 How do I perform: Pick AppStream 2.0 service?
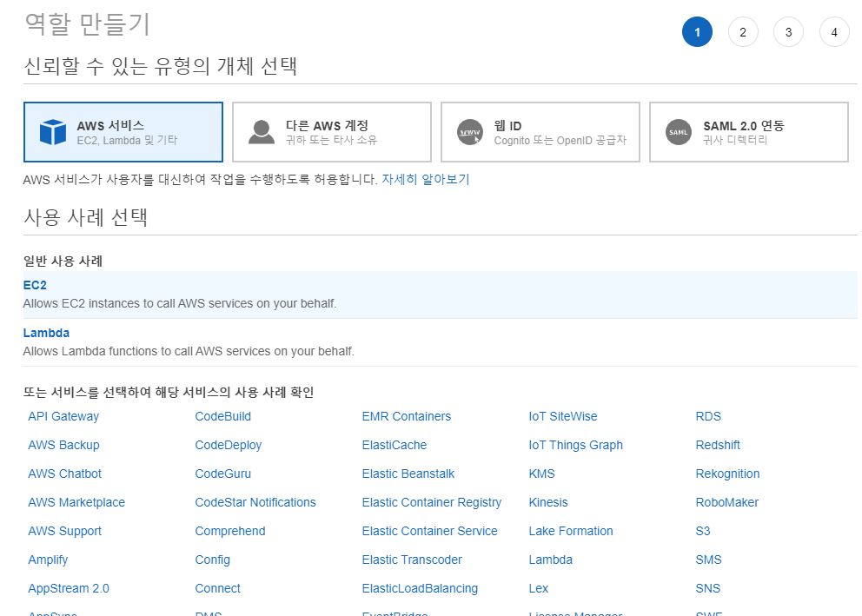pyautogui.click(x=69, y=588)
